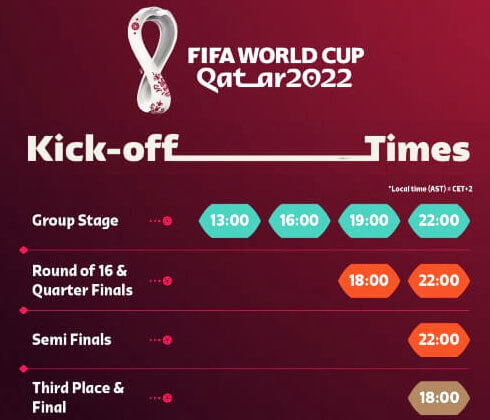Click the diamond divider marker below Quarter Finals
The width and height of the screenshot is (490, 420).
click(23, 311)
